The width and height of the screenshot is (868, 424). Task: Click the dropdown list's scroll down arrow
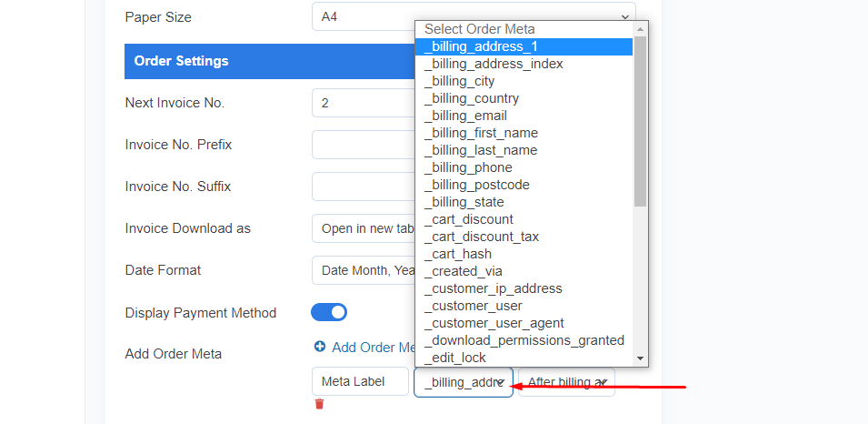tap(641, 358)
